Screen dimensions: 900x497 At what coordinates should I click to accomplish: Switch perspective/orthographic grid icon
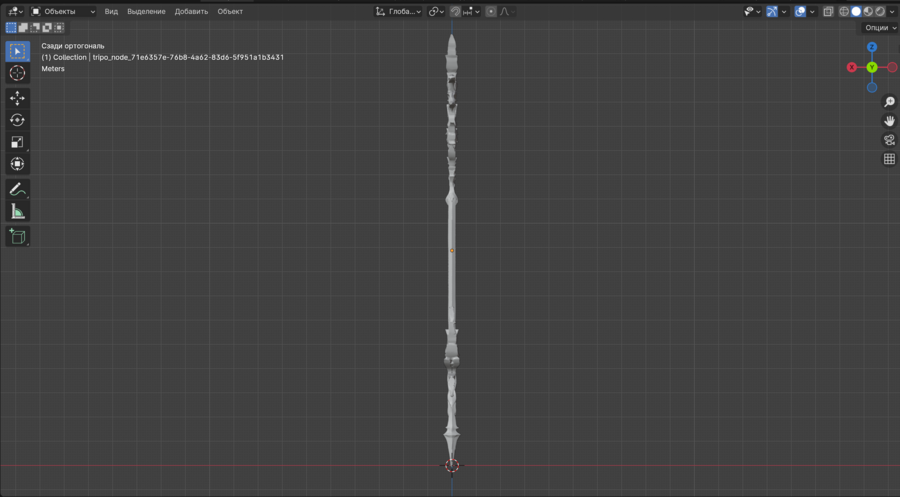point(889,159)
